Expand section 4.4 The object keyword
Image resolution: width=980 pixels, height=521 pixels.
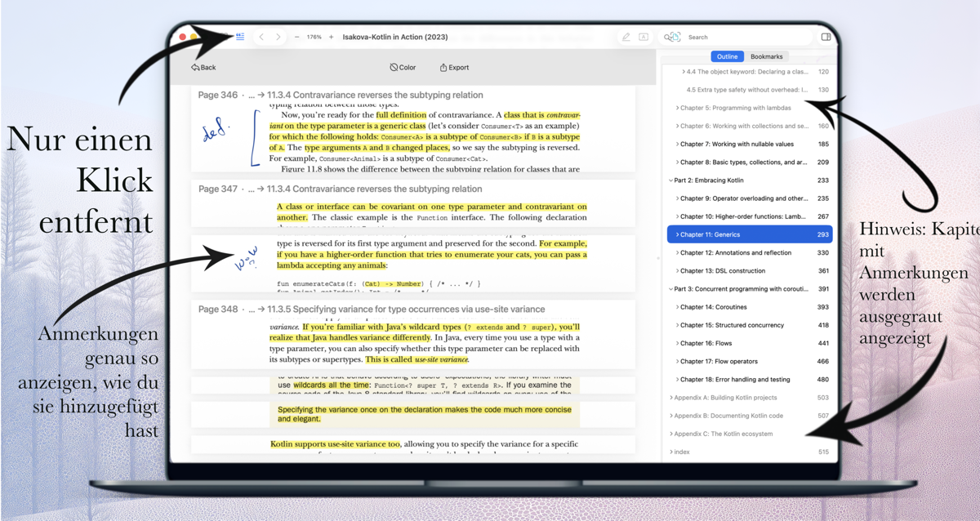(x=684, y=72)
